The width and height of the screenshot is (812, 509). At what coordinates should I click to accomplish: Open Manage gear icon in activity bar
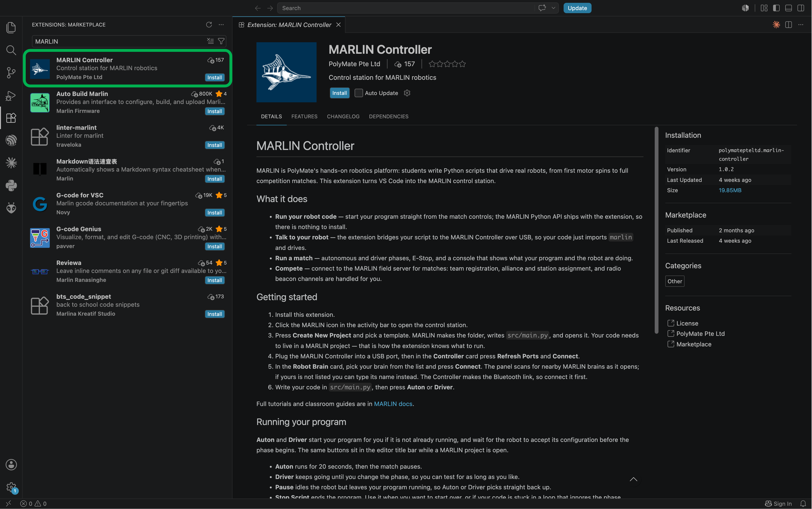coord(11,487)
